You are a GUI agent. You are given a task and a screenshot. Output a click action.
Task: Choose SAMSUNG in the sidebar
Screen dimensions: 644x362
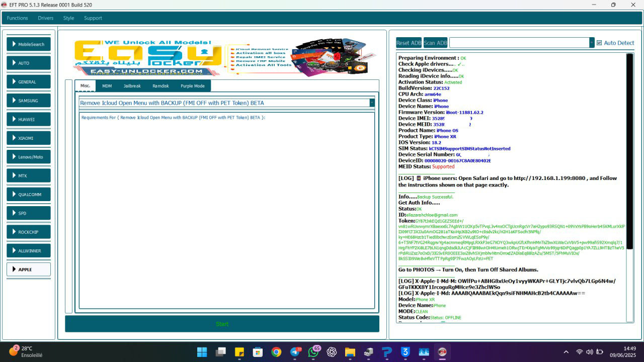[29, 101]
